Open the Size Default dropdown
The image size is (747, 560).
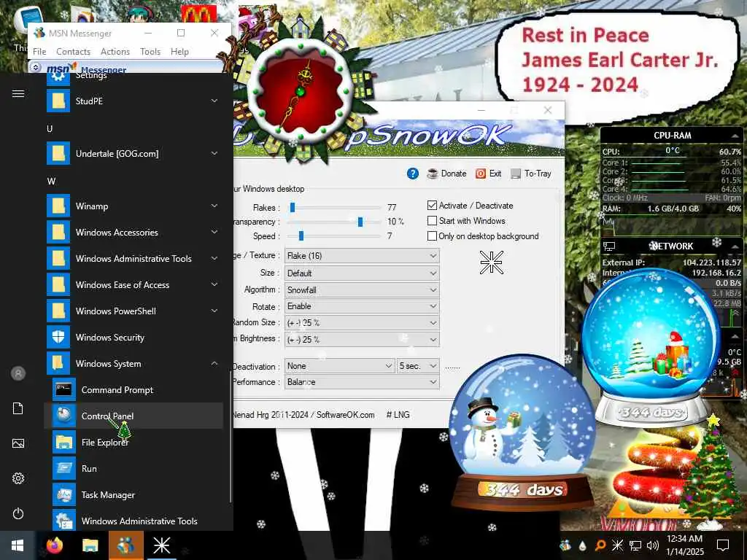coord(362,273)
